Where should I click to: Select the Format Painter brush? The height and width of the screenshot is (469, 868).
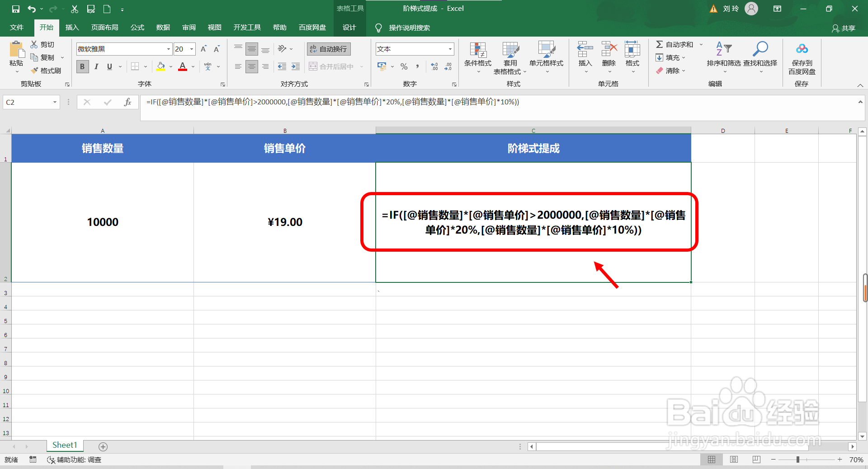(34, 70)
